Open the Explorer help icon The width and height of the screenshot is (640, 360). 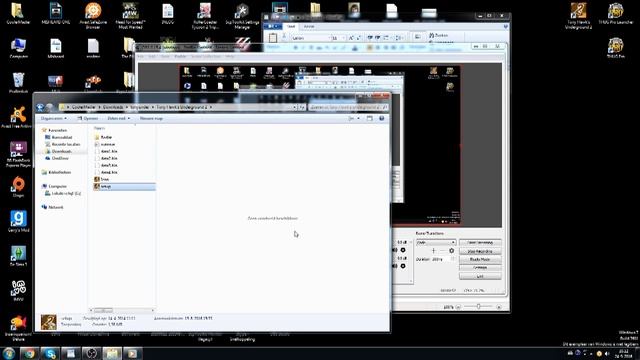point(382,118)
